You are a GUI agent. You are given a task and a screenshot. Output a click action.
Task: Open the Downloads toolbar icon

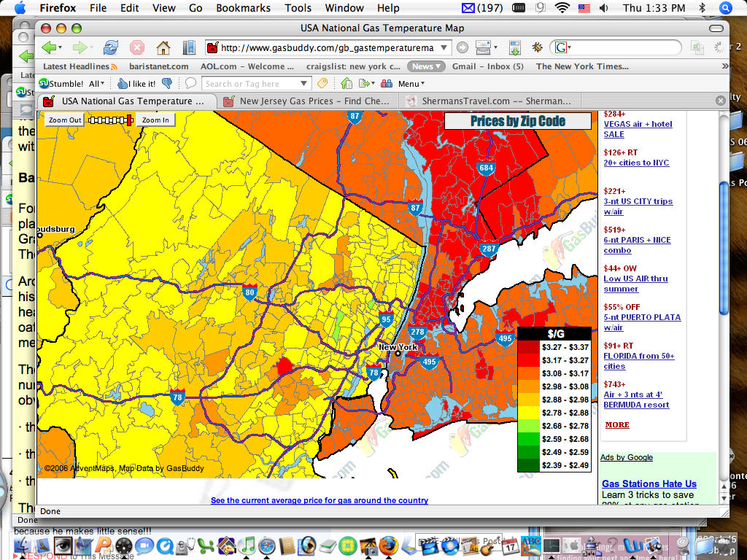coord(514,47)
